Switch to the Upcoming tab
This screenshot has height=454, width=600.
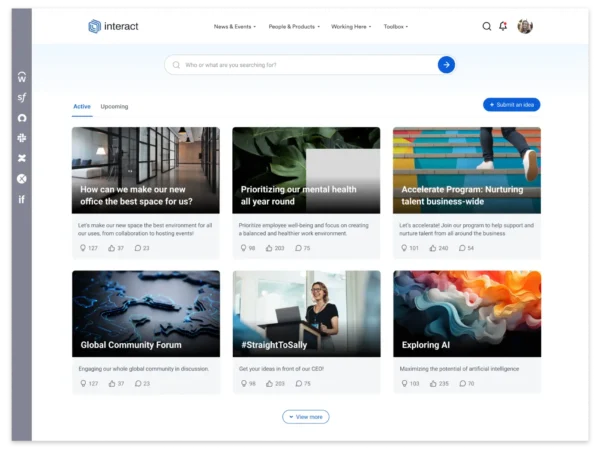[114, 106]
